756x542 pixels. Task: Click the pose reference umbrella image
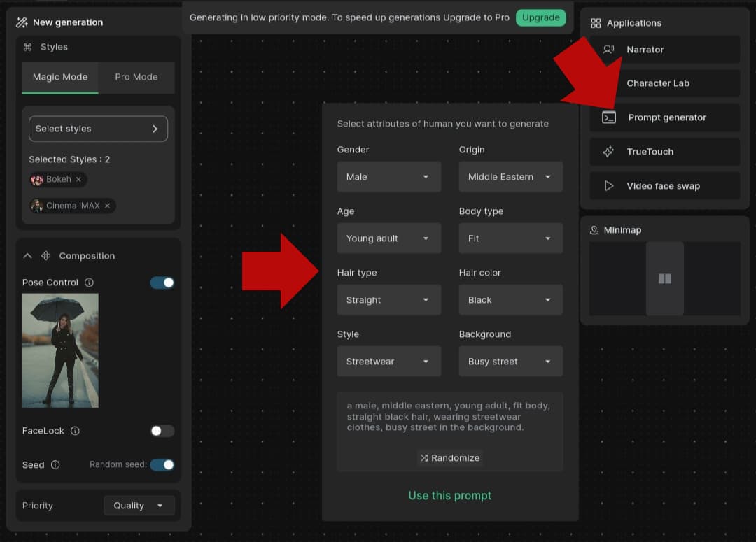click(x=60, y=351)
